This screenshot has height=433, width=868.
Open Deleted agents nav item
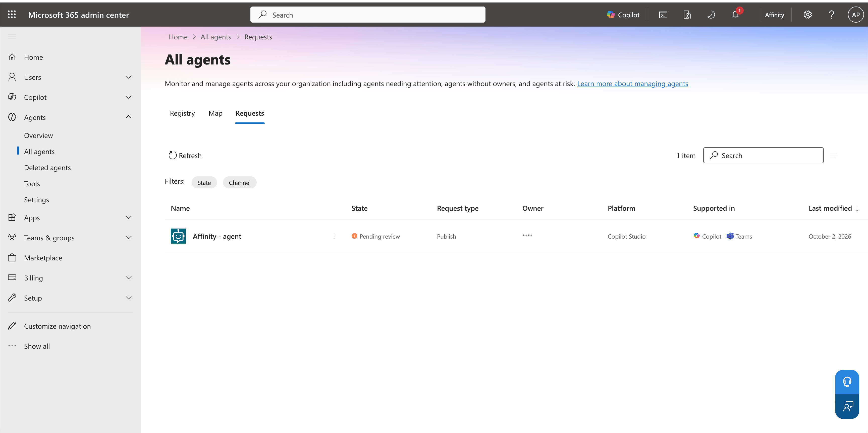point(47,168)
